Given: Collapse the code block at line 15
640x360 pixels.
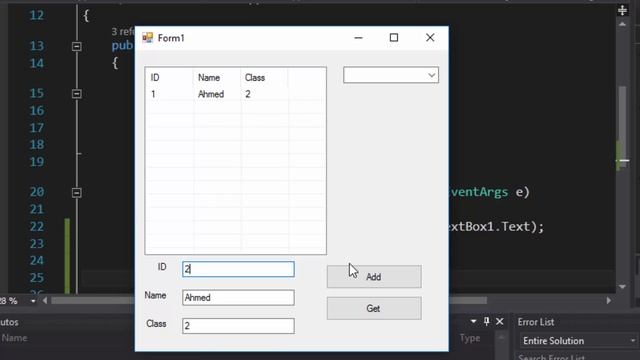Looking at the screenshot, I should click(x=76, y=94).
